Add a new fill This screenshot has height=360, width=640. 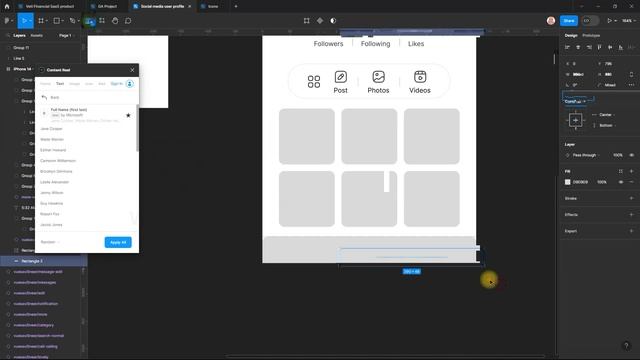[x=631, y=171]
